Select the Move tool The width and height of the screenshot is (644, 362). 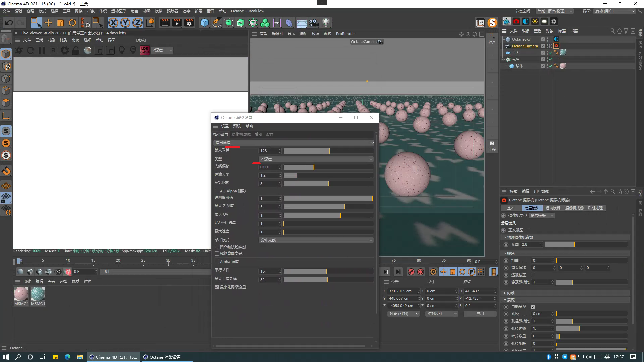coord(48,23)
